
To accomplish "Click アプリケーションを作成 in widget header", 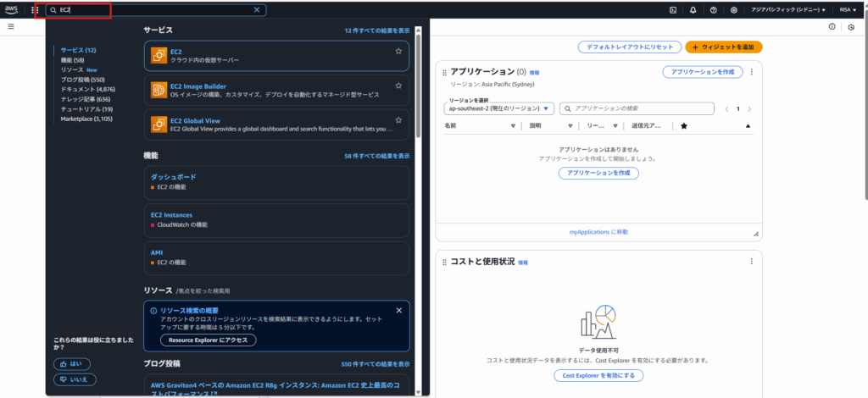I will click(703, 72).
